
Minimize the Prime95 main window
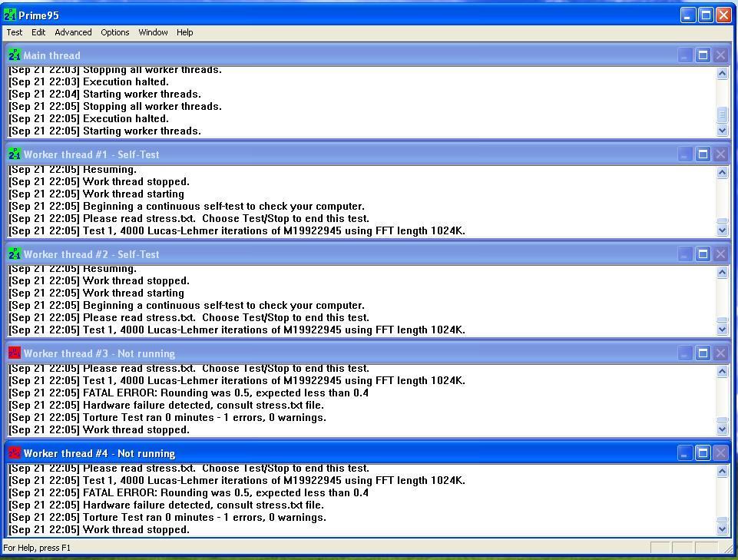tap(688, 15)
